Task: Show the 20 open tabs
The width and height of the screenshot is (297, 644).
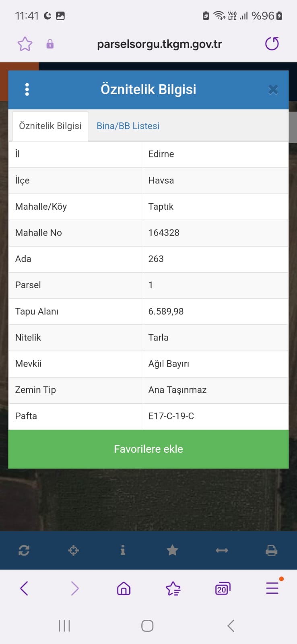Action: (x=223, y=589)
